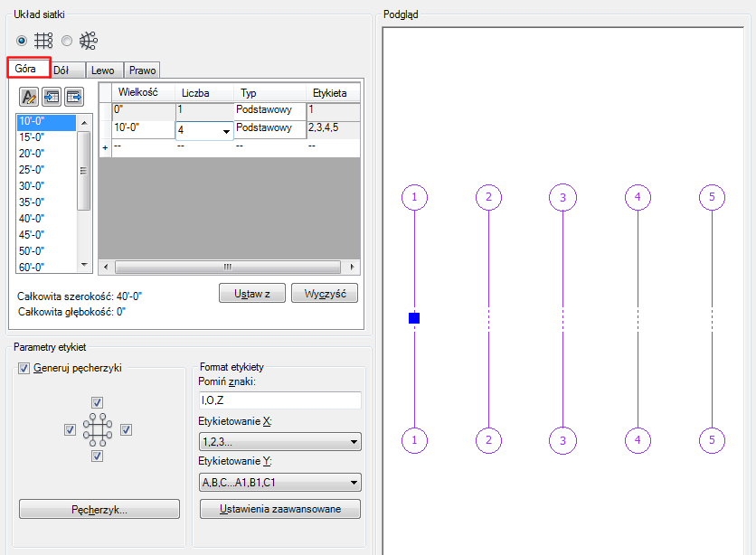Click the edit text pencil icon
The image size is (756, 555).
pyautogui.click(x=29, y=97)
